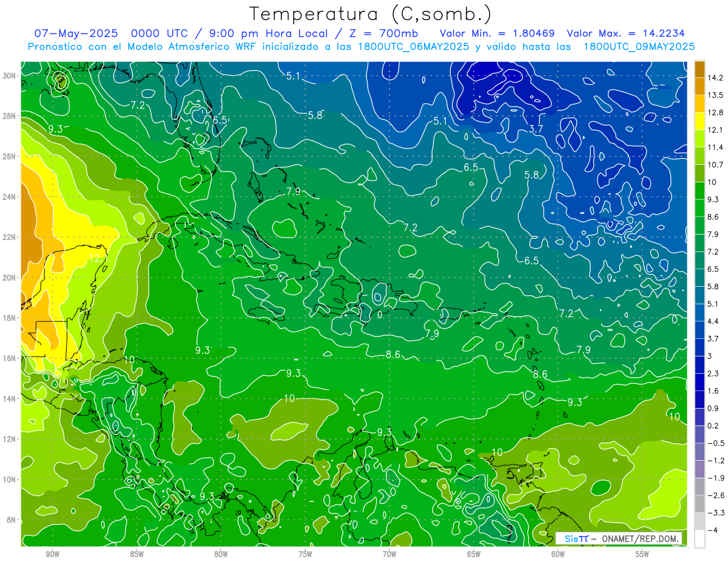This screenshot has width=728, height=562.
Task: Pick legend swatch between 3 and 3.7
Action: coord(699,347)
